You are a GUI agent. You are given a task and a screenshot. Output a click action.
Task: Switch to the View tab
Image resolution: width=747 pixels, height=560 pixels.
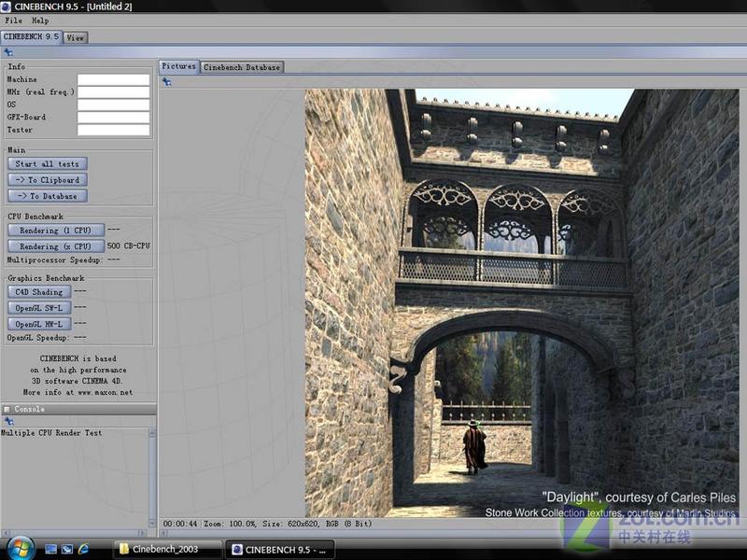76,37
